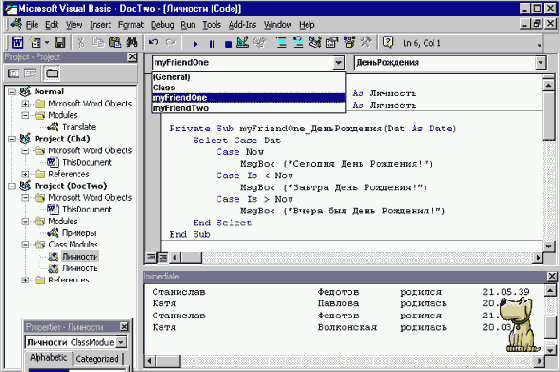Click the Reset stop square icon
Image resolution: width=560 pixels, height=372 pixels.
(x=228, y=44)
